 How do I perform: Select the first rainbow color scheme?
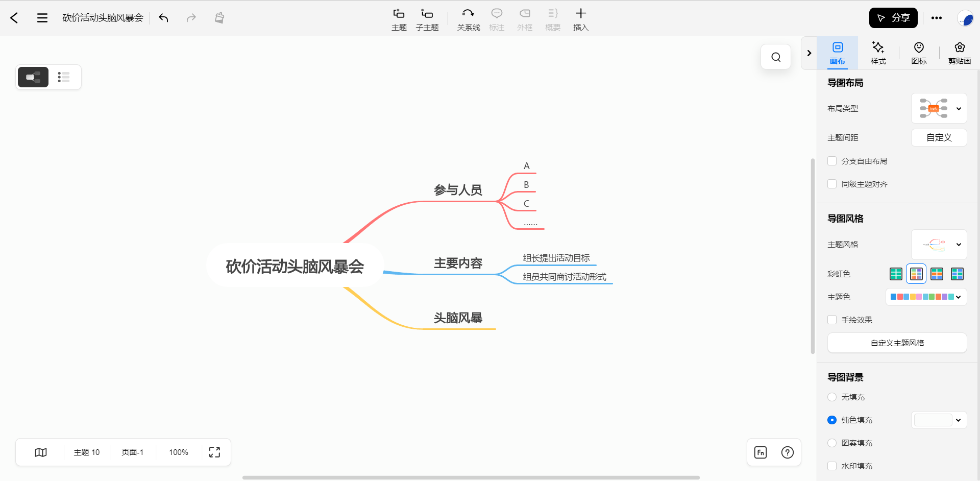coord(896,274)
